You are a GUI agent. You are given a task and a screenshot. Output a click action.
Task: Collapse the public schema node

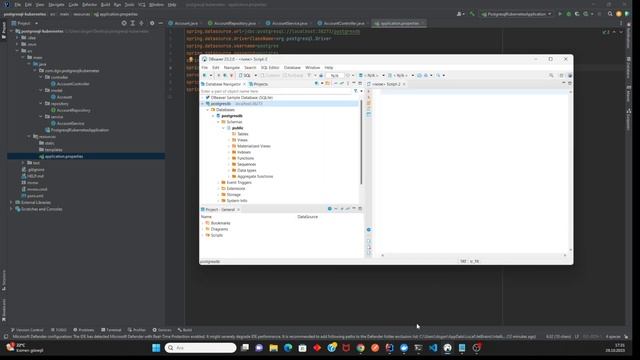click(x=224, y=128)
